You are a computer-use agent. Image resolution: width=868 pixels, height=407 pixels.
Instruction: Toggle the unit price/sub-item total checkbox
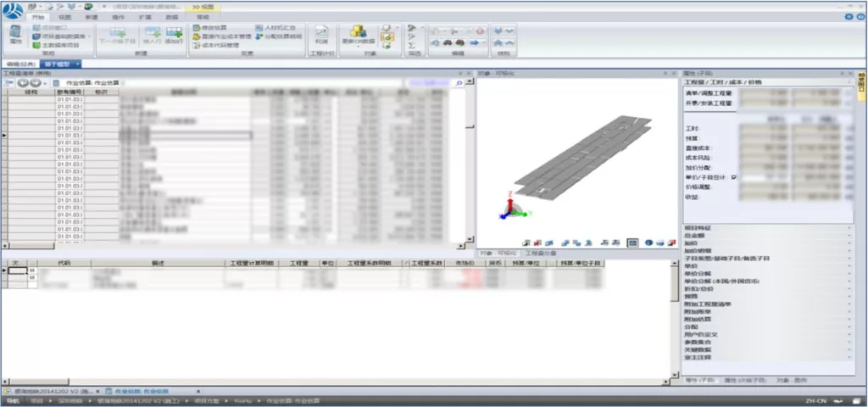734,177
